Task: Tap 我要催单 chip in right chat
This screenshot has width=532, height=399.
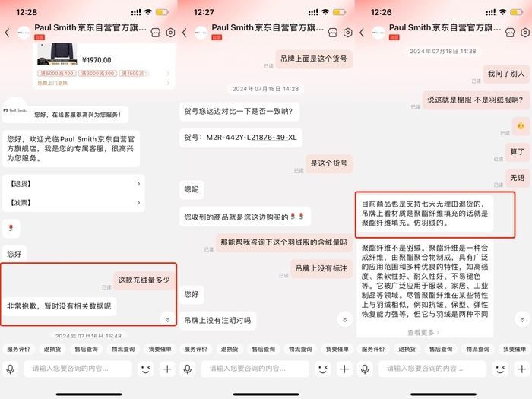Action: tap(515, 349)
